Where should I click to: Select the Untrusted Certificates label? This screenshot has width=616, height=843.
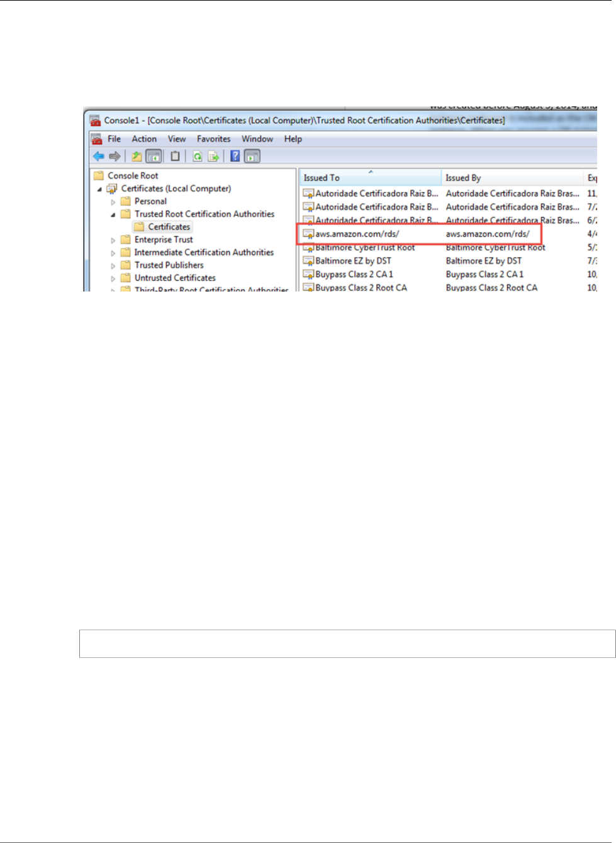(x=175, y=278)
